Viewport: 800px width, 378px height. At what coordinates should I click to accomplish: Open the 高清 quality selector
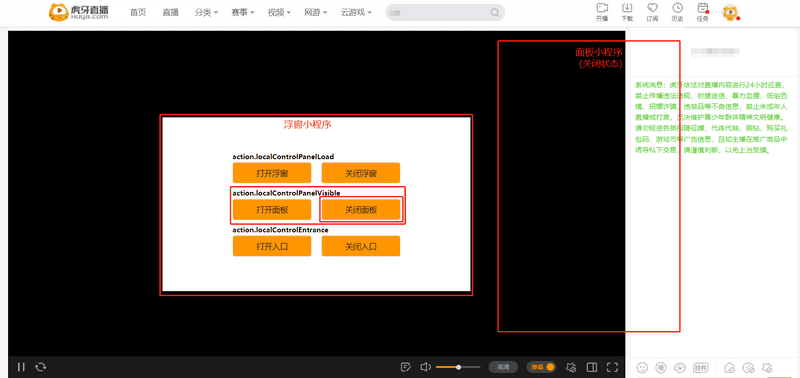[503, 367]
